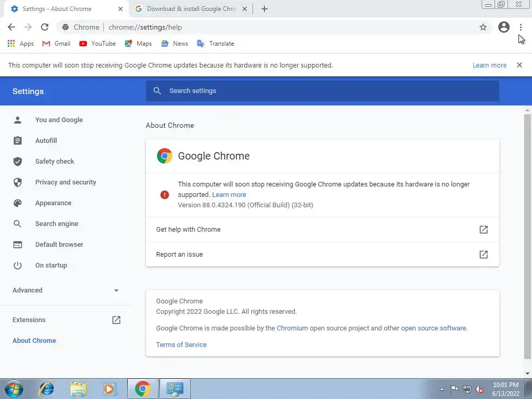Click the Chromium project link
This screenshot has width=532, height=399.
pyautogui.click(x=292, y=328)
